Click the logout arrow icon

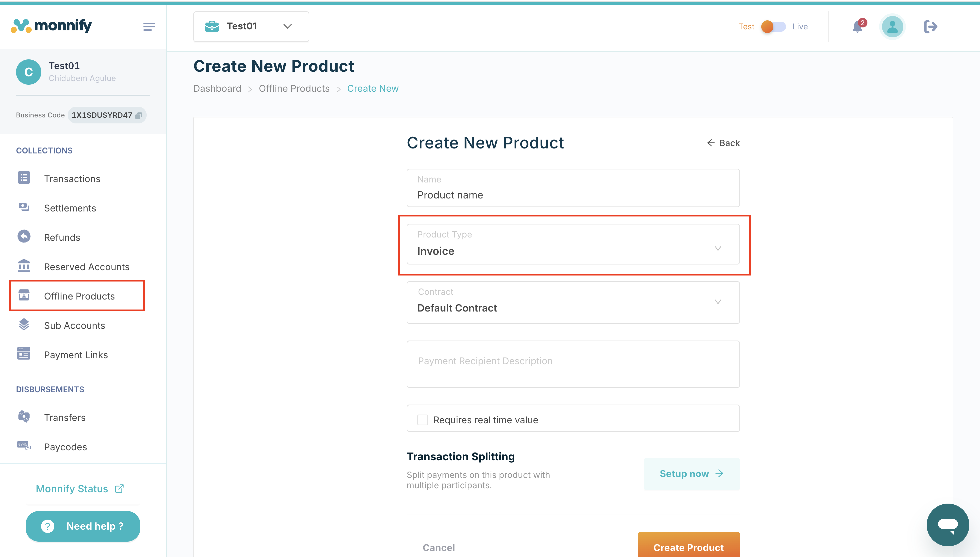pyautogui.click(x=930, y=26)
